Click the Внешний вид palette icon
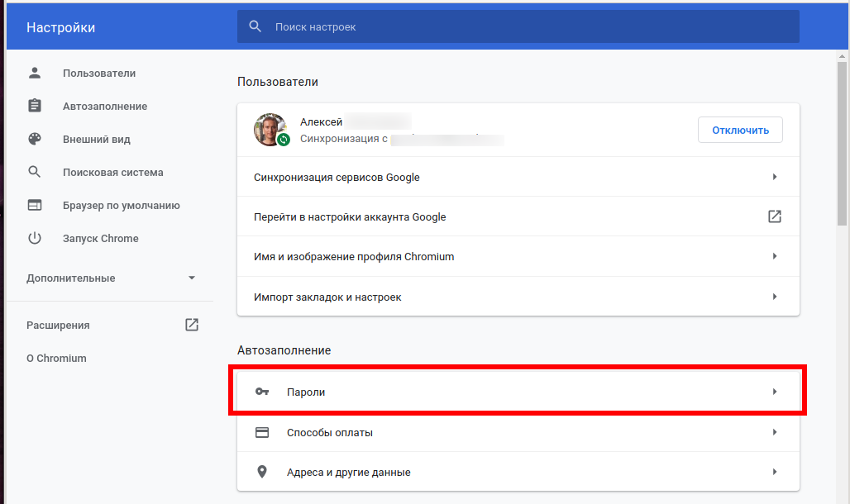The height and width of the screenshot is (504, 850). 35,139
